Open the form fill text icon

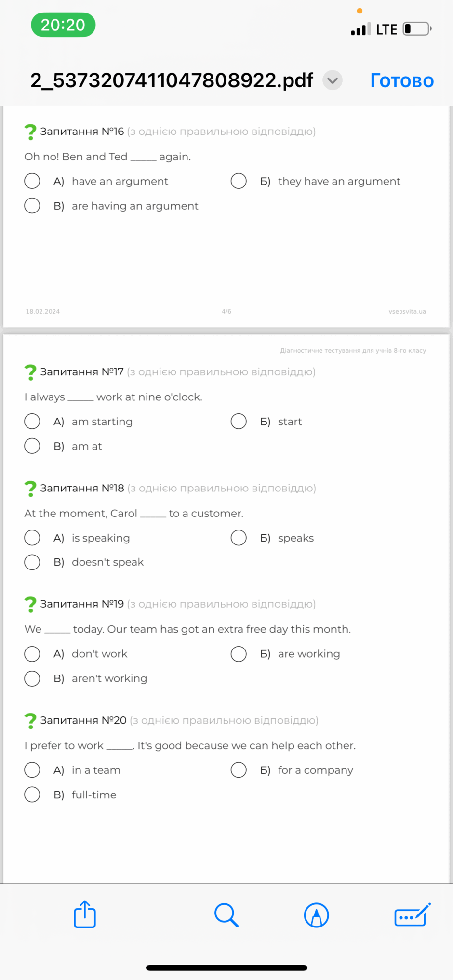pyautogui.click(x=412, y=914)
